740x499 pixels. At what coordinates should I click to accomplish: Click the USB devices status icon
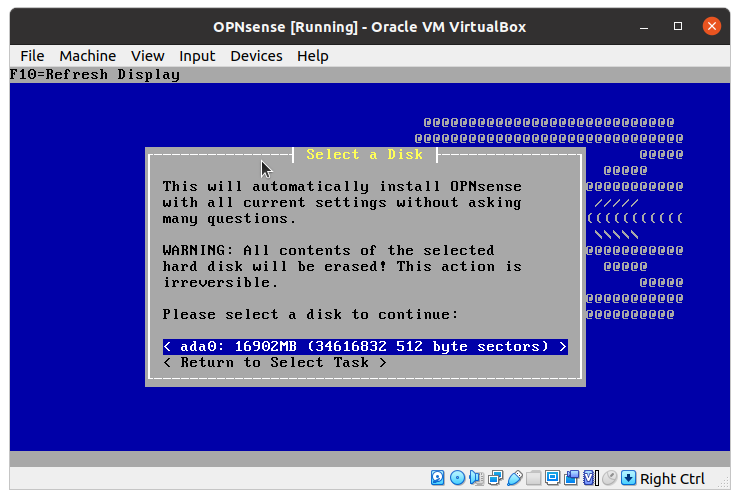514,478
